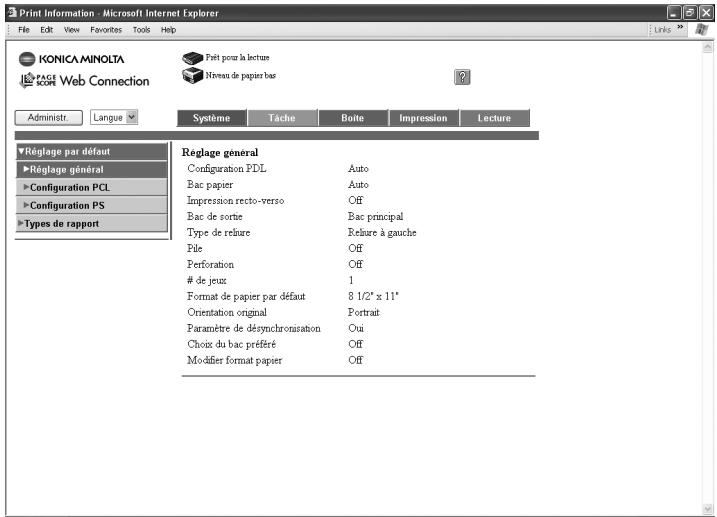Select Réglage général in the sidebar
This screenshot has width=717, height=517.
(x=91, y=170)
